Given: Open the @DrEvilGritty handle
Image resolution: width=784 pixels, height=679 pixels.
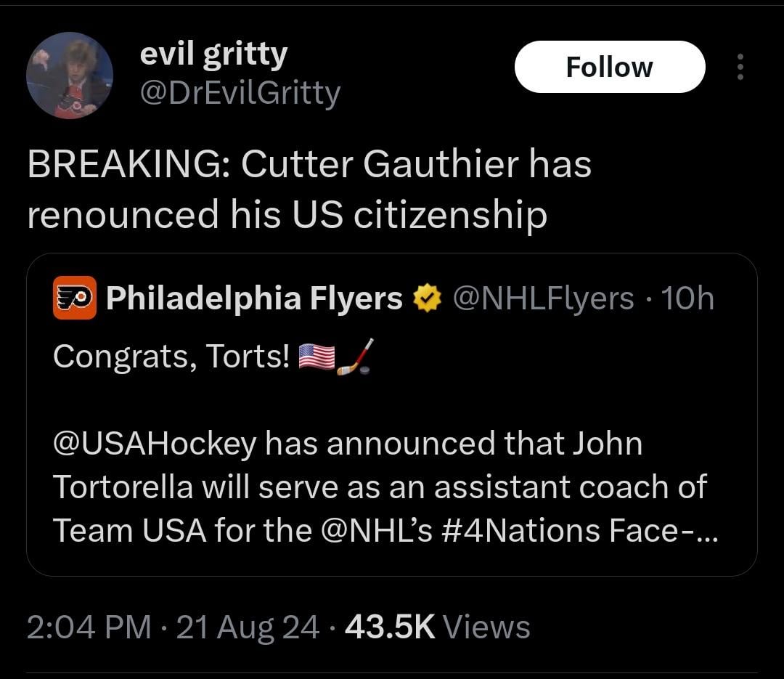Looking at the screenshot, I should [x=240, y=94].
